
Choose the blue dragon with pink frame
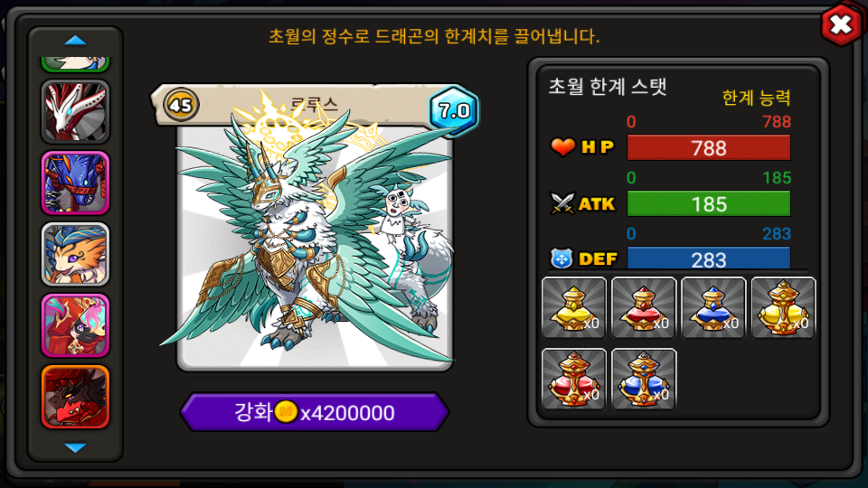[75, 183]
